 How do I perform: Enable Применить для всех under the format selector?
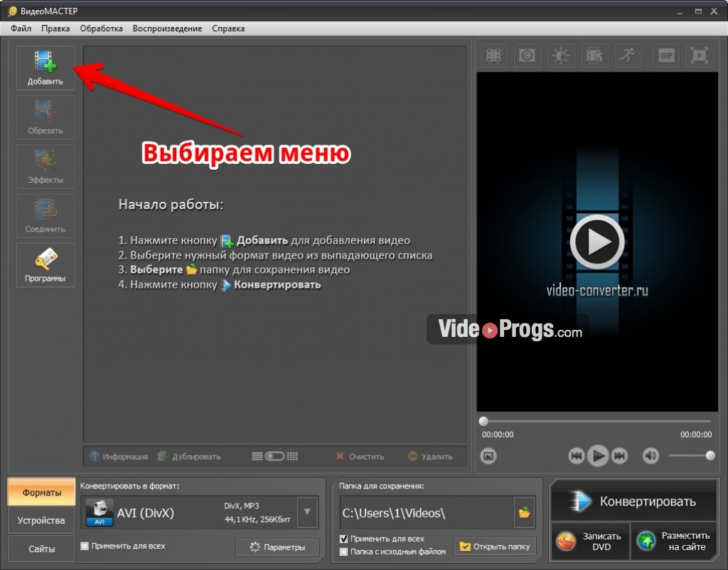point(85,546)
